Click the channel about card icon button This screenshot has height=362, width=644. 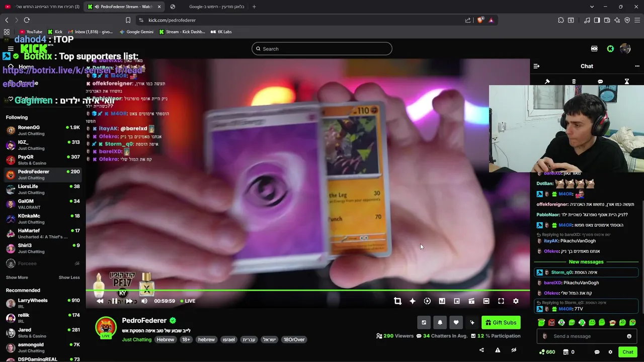[424, 323]
